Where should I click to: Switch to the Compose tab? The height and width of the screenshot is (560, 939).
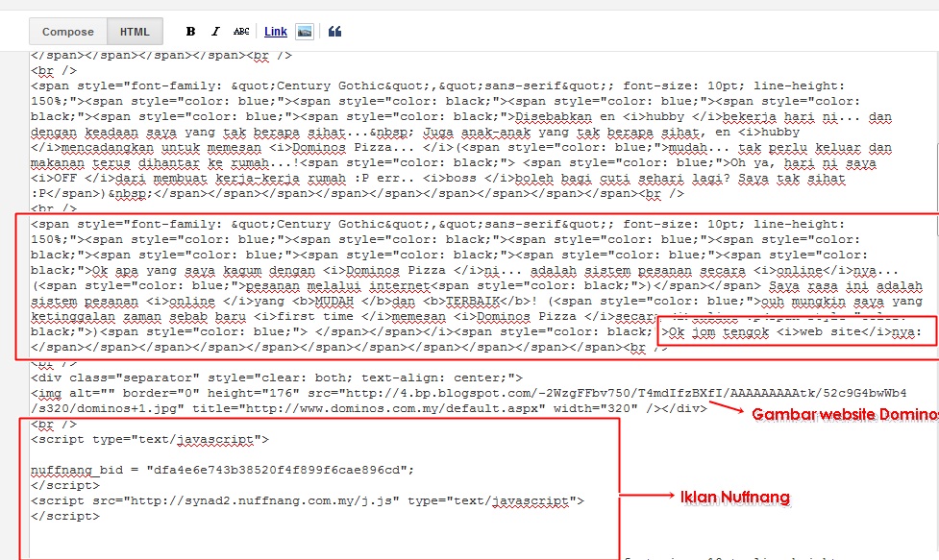pyautogui.click(x=68, y=32)
